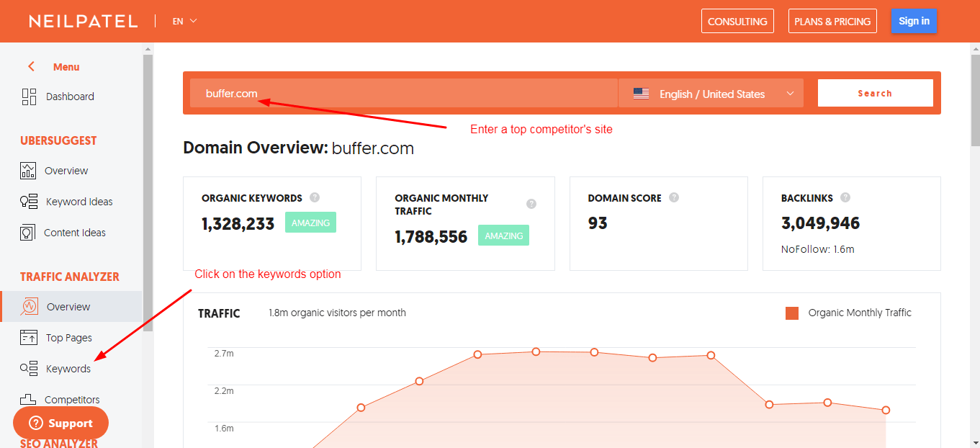Screen dimensions: 980x448
Task: Collapse the menu with back chevron
Action: pyautogui.click(x=31, y=66)
